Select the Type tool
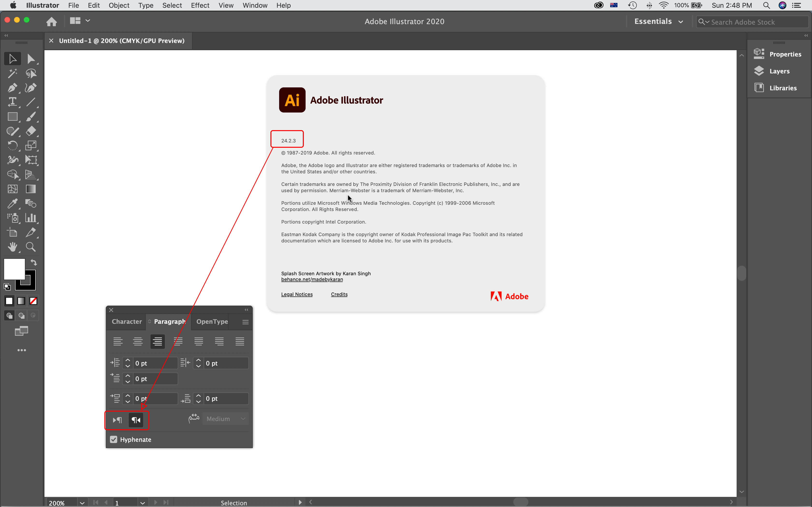The image size is (812, 507). pos(12,102)
